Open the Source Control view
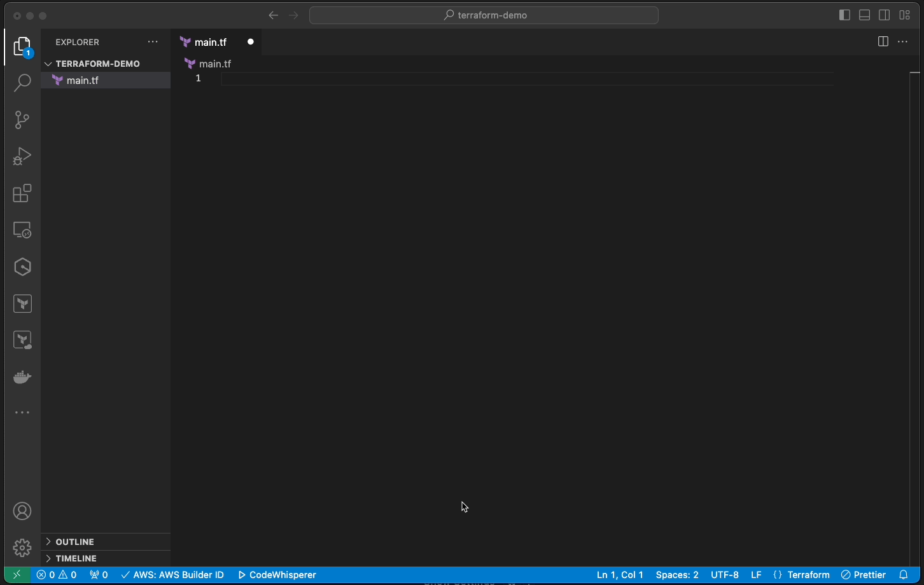 click(x=22, y=120)
